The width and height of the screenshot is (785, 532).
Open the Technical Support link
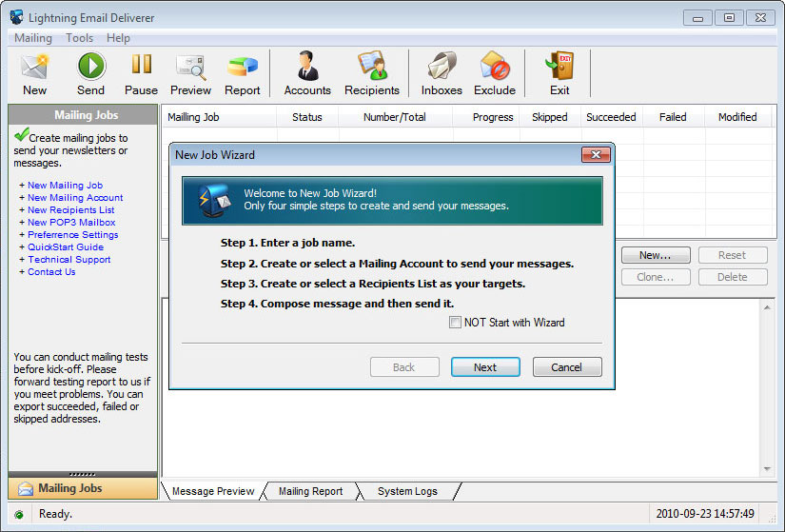coord(69,260)
